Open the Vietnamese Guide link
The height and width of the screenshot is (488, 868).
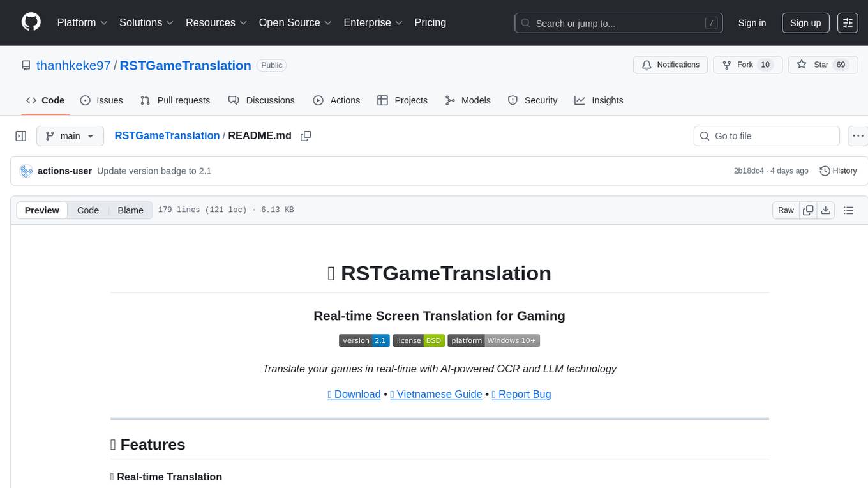coord(436,394)
